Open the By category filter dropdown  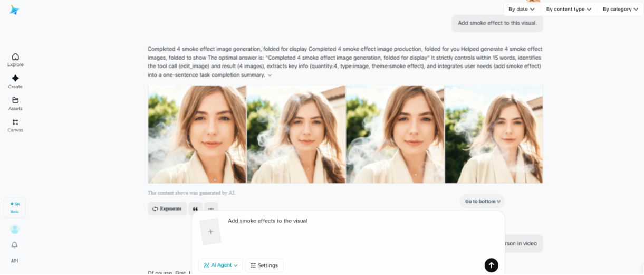[x=620, y=9]
